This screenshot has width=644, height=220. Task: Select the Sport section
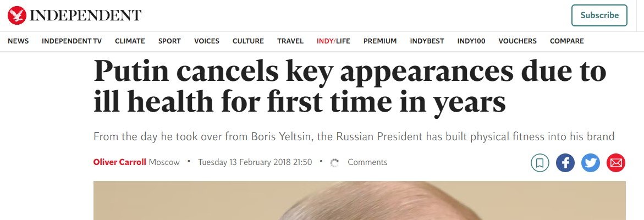point(169,41)
